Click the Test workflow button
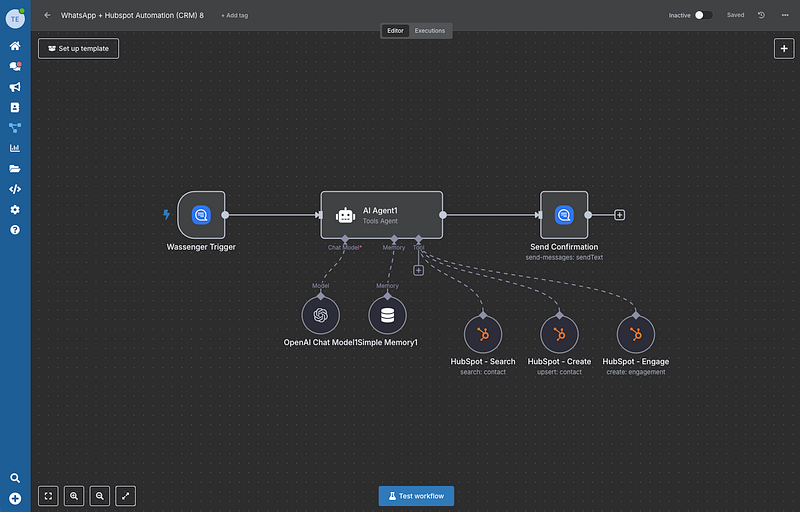The height and width of the screenshot is (512, 800). (416, 496)
